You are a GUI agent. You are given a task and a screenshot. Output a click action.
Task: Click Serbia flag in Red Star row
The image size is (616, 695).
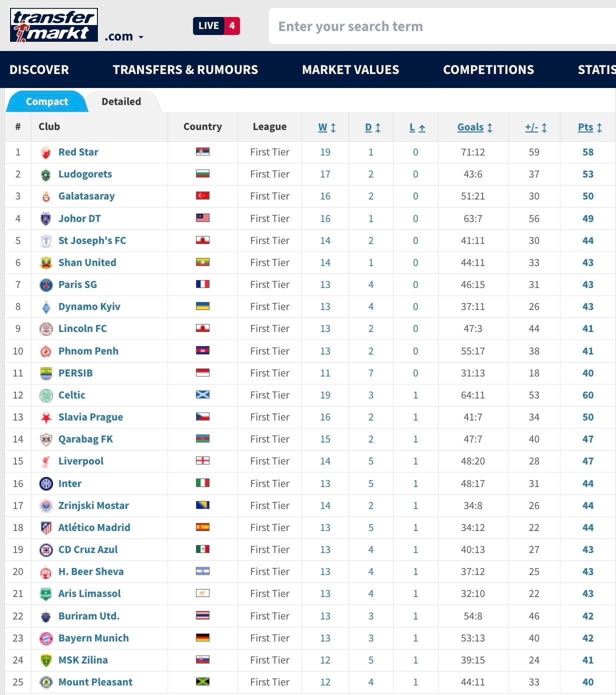202,151
